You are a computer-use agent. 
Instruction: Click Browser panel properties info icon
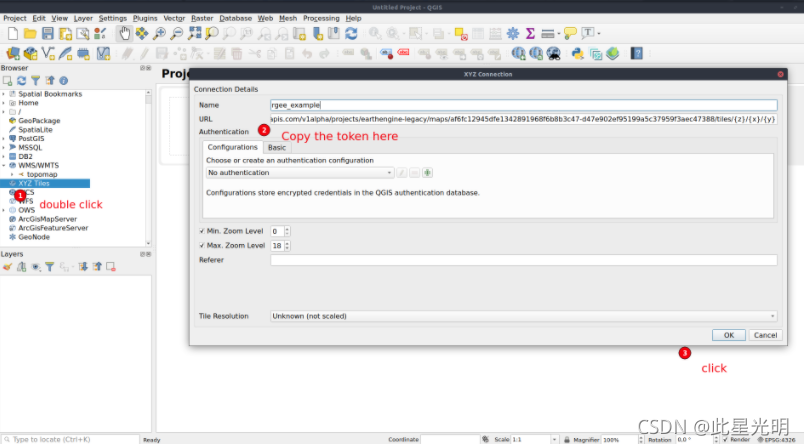coord(64,80)
